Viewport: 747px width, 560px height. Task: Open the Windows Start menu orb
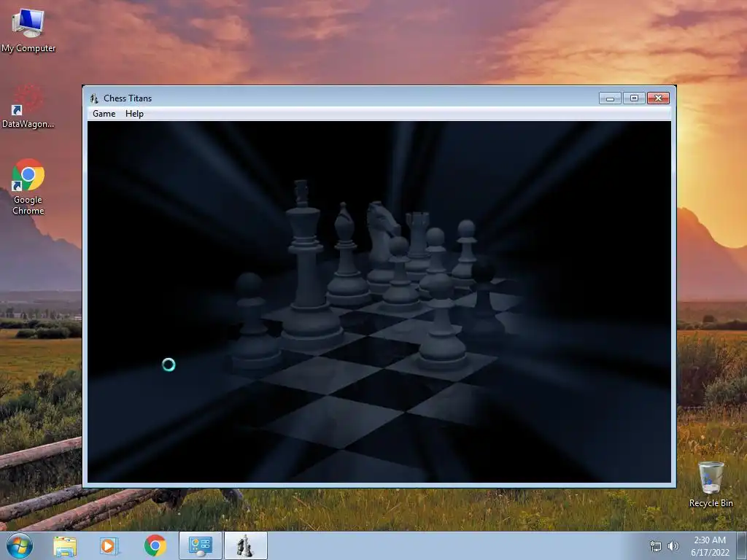[x=20, y=545]
